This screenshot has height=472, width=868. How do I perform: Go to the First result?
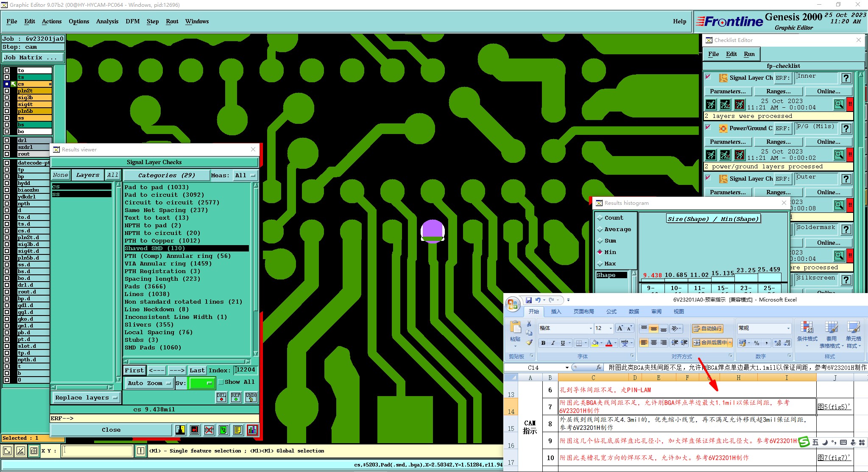coord(134,371)
